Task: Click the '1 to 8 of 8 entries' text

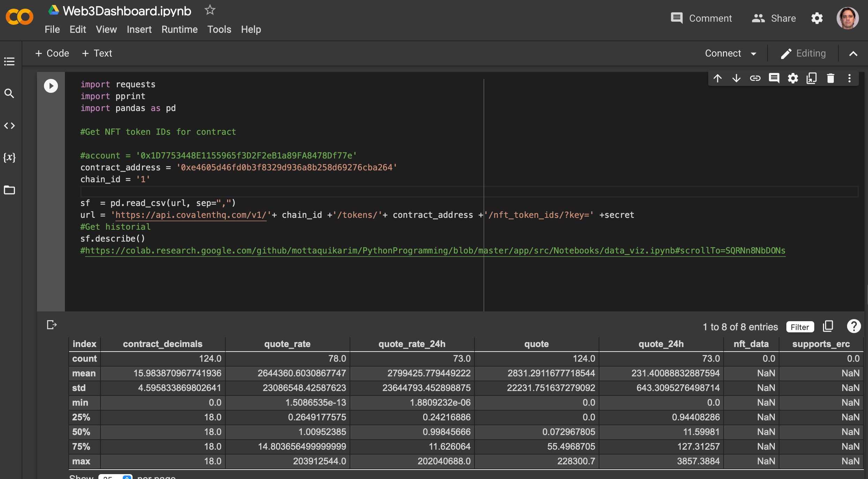Action: click(740, 327)
